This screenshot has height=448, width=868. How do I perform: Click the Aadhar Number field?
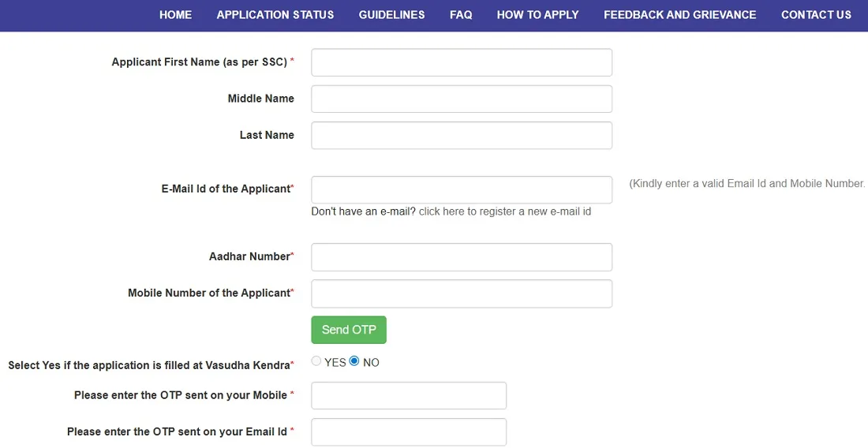[462, 256]
